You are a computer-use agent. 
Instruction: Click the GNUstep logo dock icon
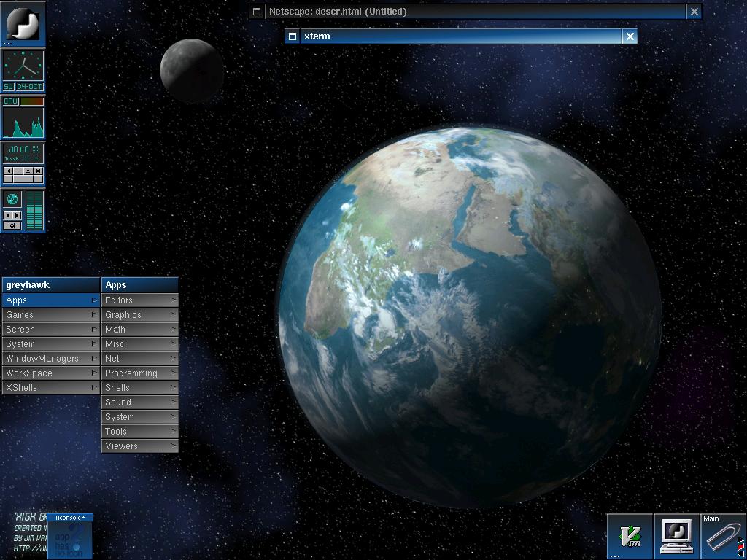click(x=23, y=23)
